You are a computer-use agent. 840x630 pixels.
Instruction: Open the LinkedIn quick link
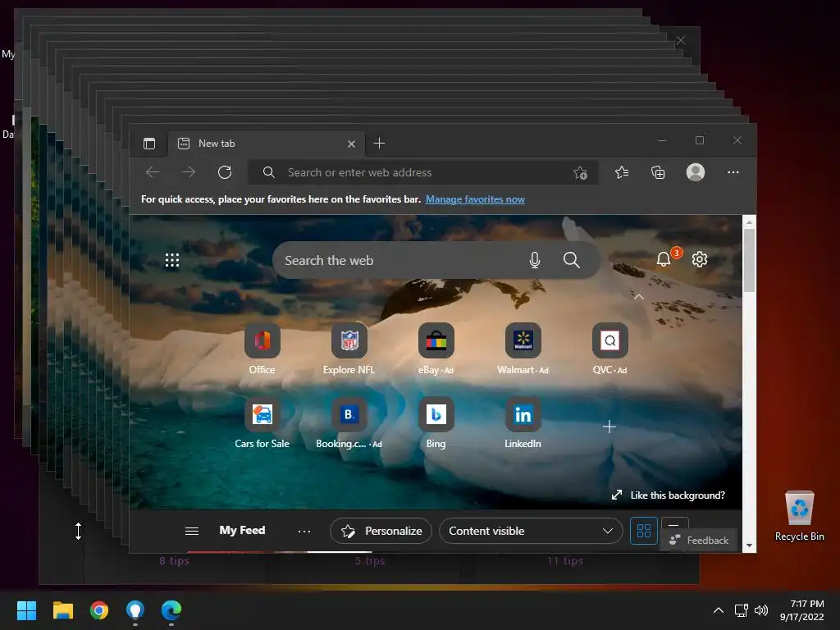(523, 422)
